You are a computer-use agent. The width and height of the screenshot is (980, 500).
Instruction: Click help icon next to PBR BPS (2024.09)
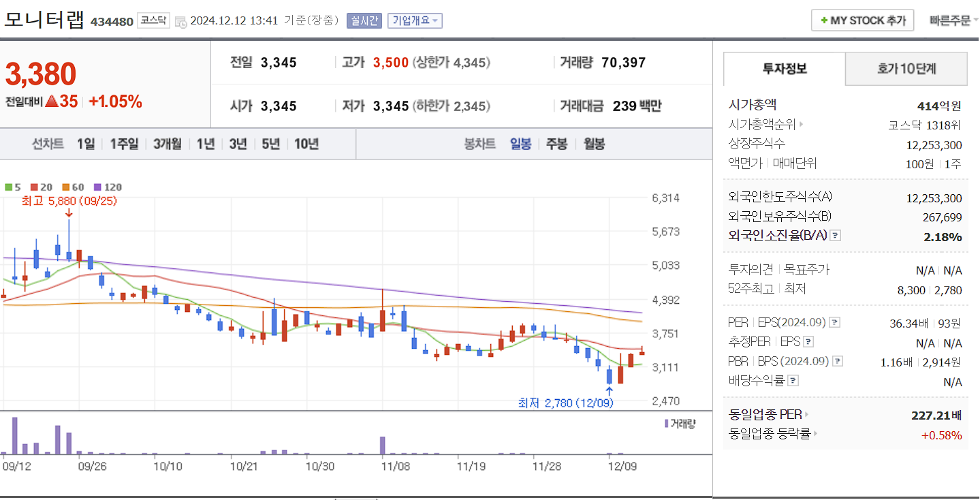click(838, 362)
